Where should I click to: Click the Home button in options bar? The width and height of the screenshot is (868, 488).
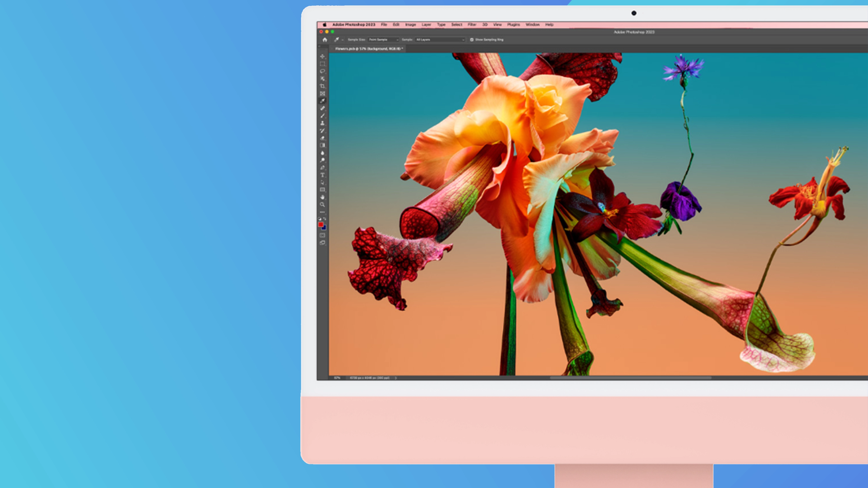[x=325, y=40]
